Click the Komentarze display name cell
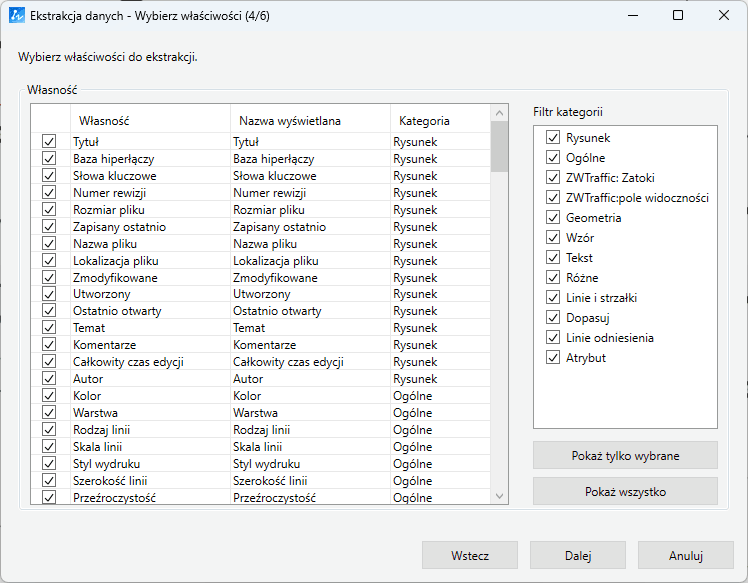Viewport: 748px width, 583px height. click(x=310, y=345)
